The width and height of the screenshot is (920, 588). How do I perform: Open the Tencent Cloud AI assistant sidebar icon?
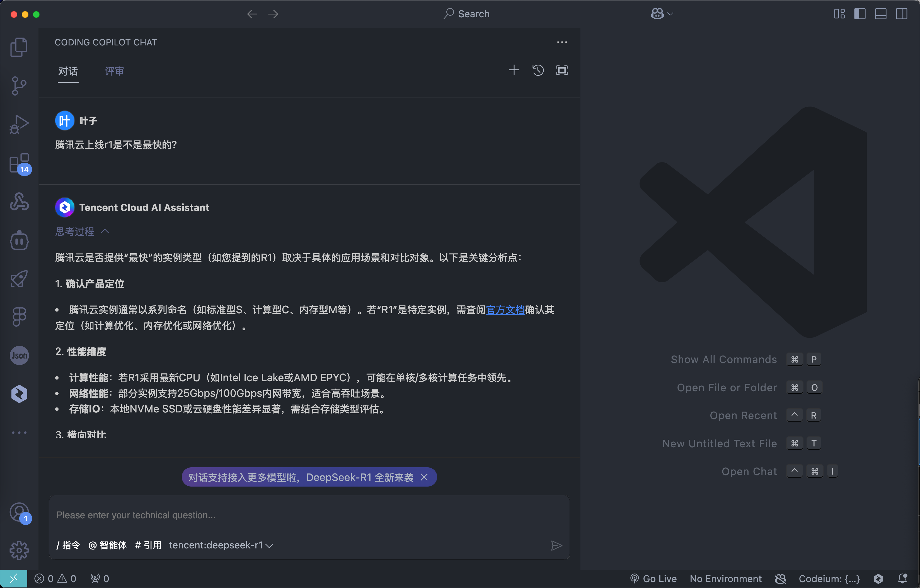click(19, 394)
